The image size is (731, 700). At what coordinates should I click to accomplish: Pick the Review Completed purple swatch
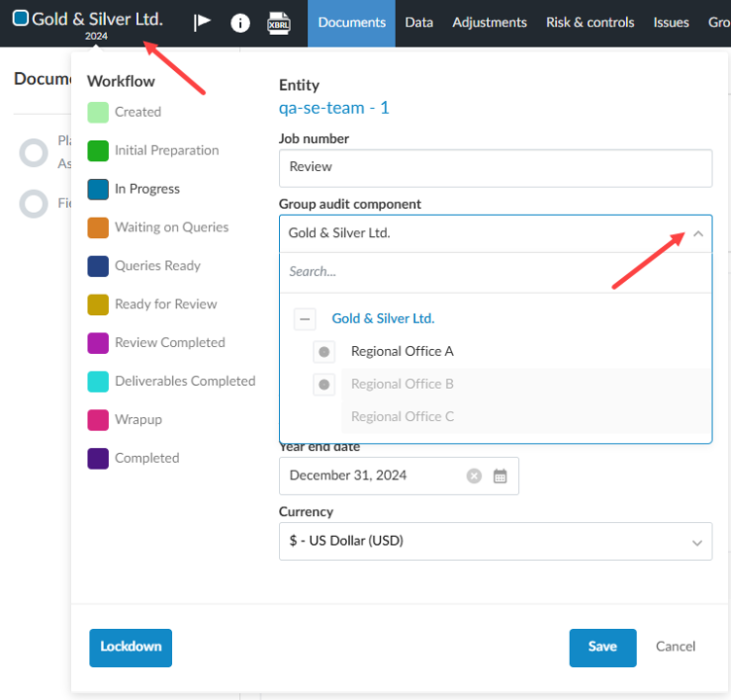[98, 343]
